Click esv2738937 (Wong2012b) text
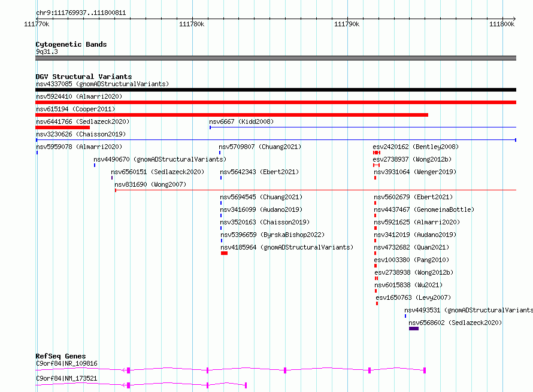 click(412, 159)
